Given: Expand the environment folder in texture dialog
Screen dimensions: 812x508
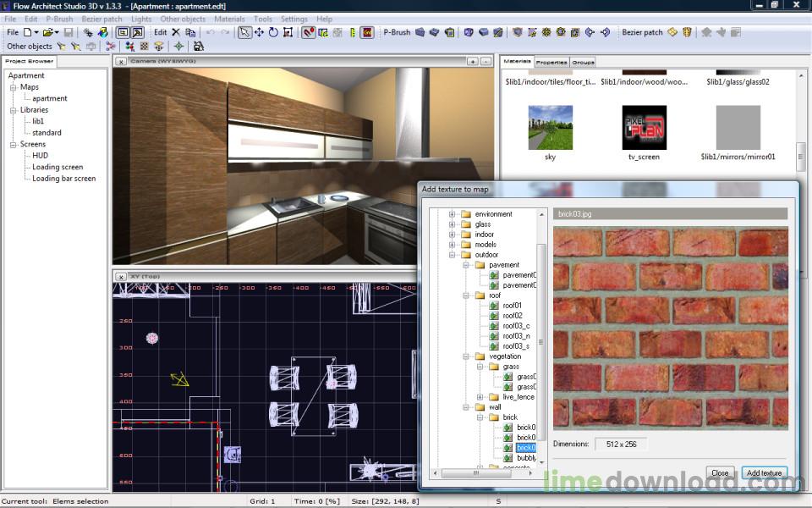Looking at the screenshot, I should coord(452,214).
